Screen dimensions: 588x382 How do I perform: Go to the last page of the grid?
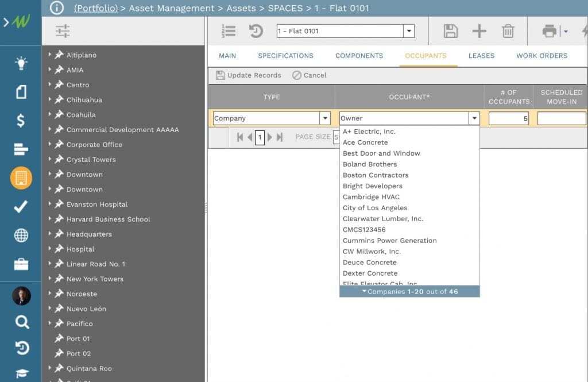[x=280, y=137]
